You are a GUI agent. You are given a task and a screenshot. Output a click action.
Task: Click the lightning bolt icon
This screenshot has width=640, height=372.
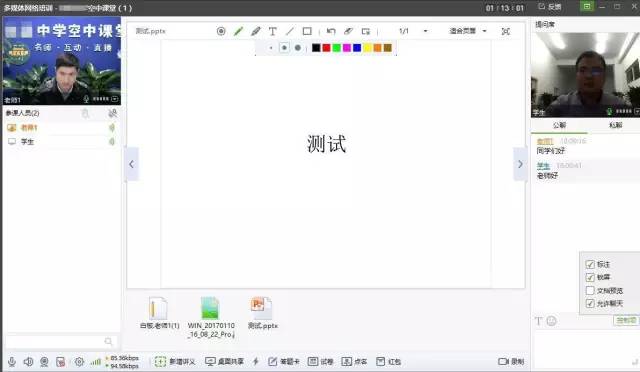point(256,362)
